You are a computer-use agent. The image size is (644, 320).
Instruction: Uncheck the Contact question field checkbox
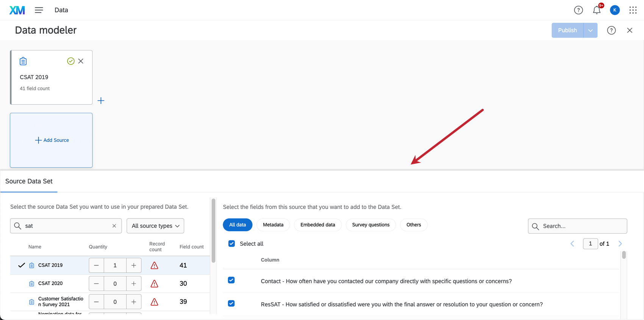tap(231, 280)
